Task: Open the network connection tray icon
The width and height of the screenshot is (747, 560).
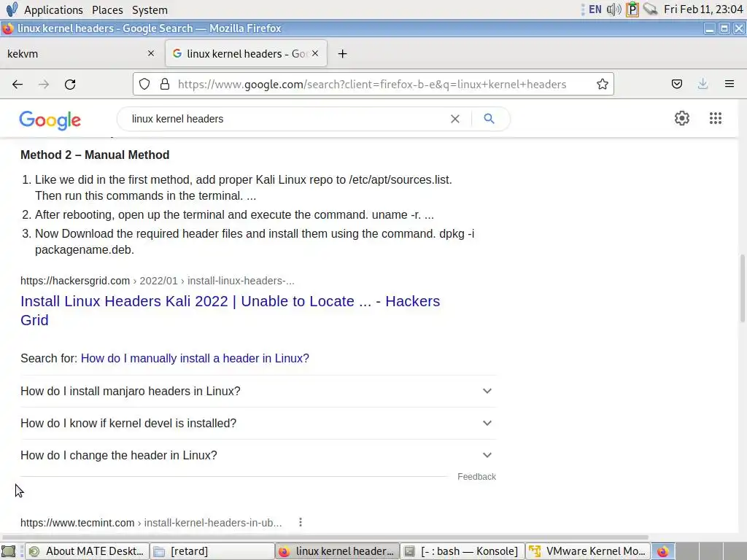Action: [650, 9]
